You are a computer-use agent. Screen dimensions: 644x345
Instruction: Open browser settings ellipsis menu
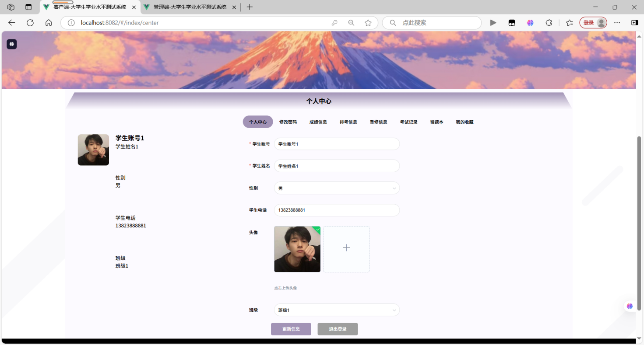617,23
